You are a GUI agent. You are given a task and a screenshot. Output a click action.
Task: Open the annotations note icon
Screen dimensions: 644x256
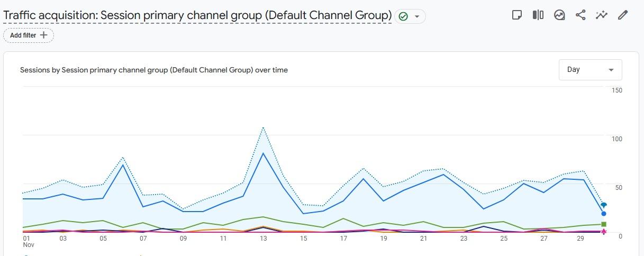(x=517, y=15)
